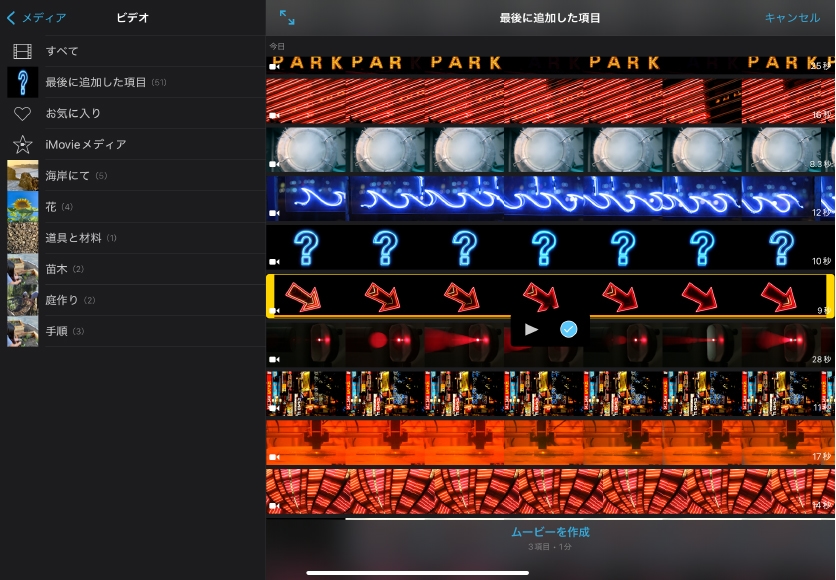Tap the expand to fullscreen arrows icon
Screen dimensions: 836x580
(287, 18)
